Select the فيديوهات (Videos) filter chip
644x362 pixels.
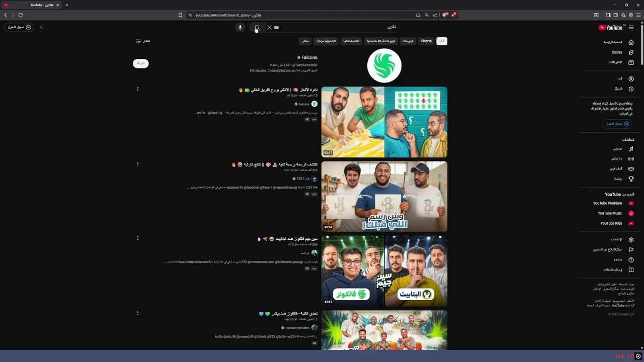[408, 41]
